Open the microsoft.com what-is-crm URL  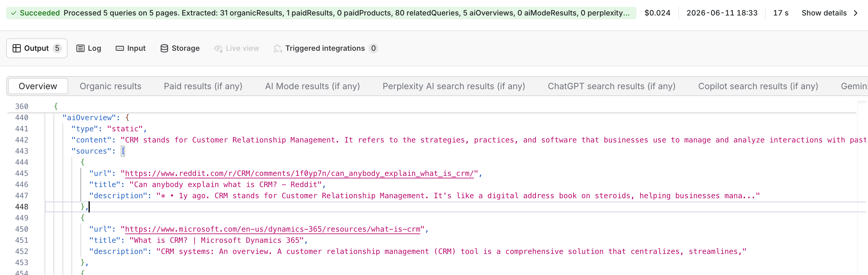coord(273,229)
